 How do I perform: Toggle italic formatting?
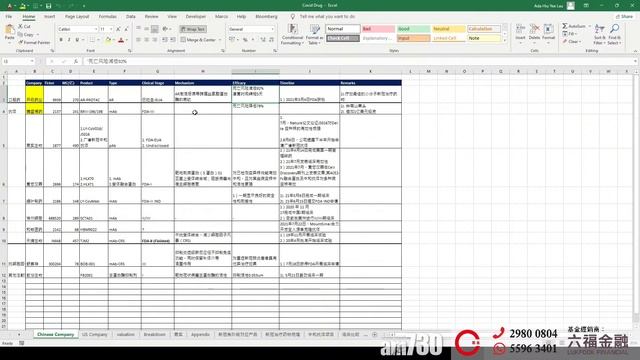coord(69,40)
